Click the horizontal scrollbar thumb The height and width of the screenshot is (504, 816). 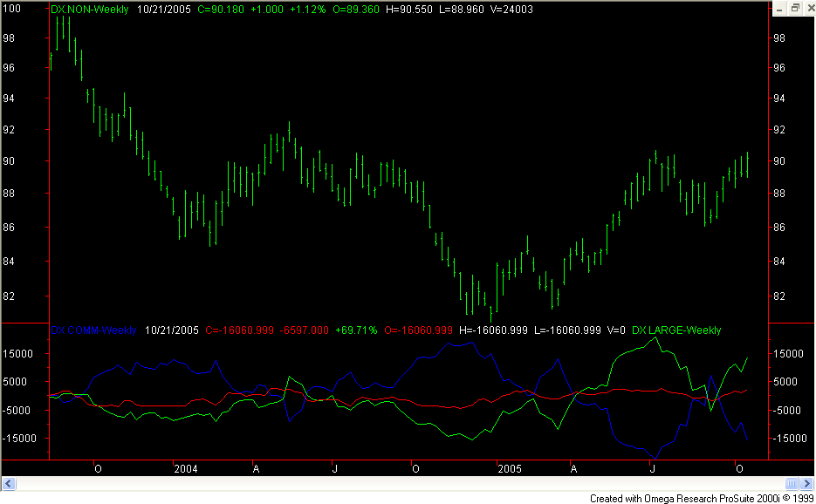tap(792, 484)
